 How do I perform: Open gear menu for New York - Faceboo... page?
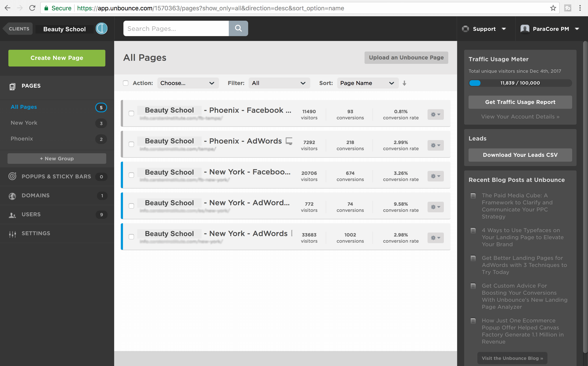[x=435, y=176]
